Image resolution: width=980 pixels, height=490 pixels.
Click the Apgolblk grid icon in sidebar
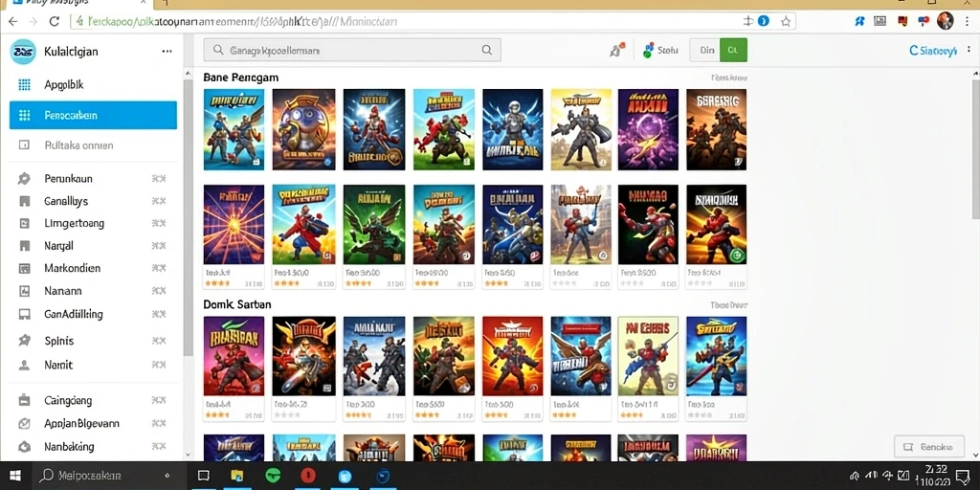pos(24,85)
